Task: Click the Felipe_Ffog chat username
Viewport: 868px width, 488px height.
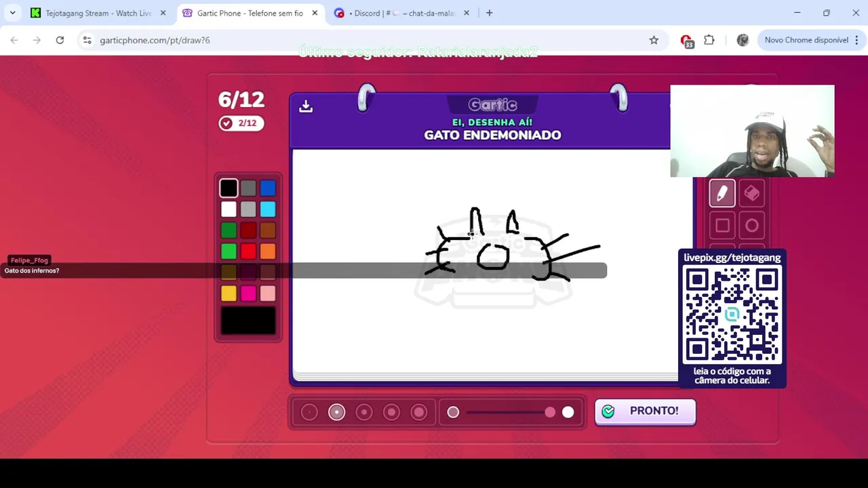Action: 29,260
